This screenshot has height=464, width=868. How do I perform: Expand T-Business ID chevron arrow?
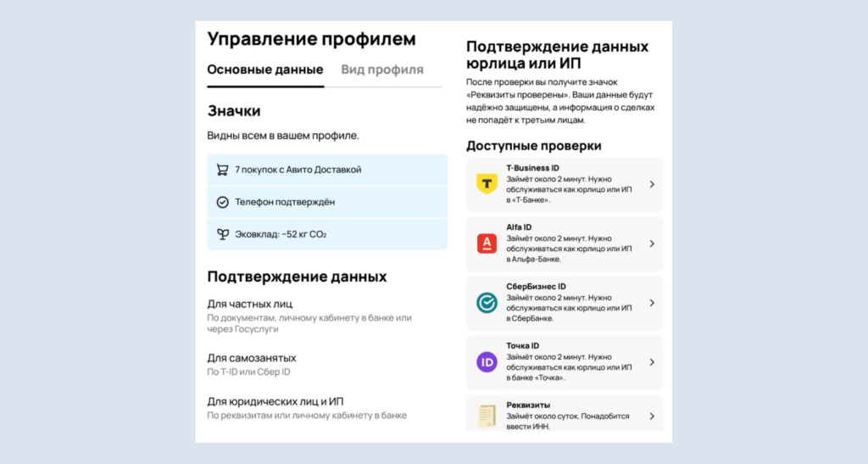coord(651,184)
